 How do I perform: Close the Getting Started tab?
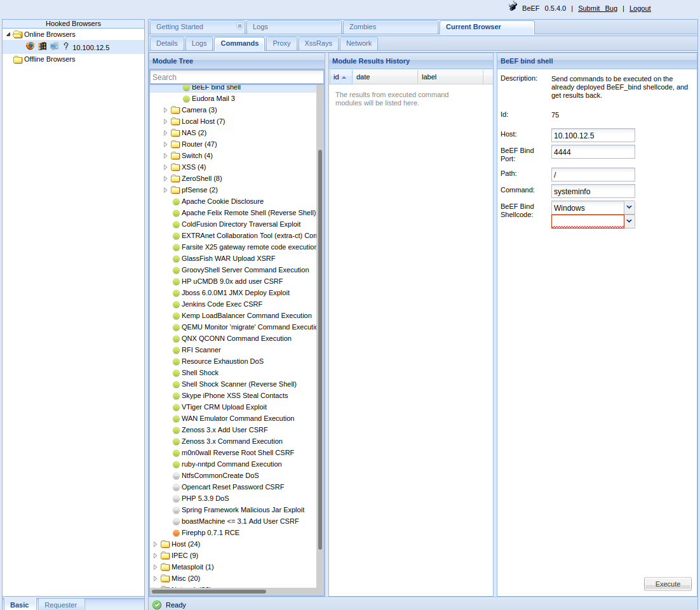pos(239,26)
